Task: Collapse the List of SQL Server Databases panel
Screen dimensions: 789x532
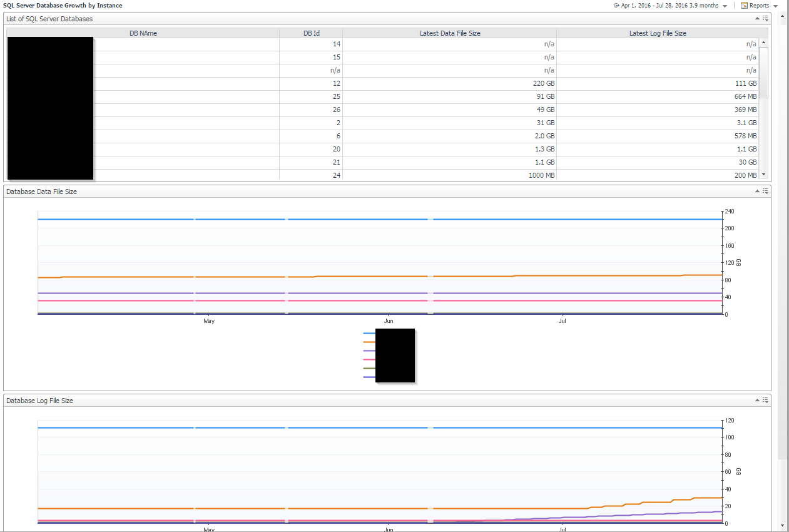Action: pyautogui.click(x=758, y=19)
